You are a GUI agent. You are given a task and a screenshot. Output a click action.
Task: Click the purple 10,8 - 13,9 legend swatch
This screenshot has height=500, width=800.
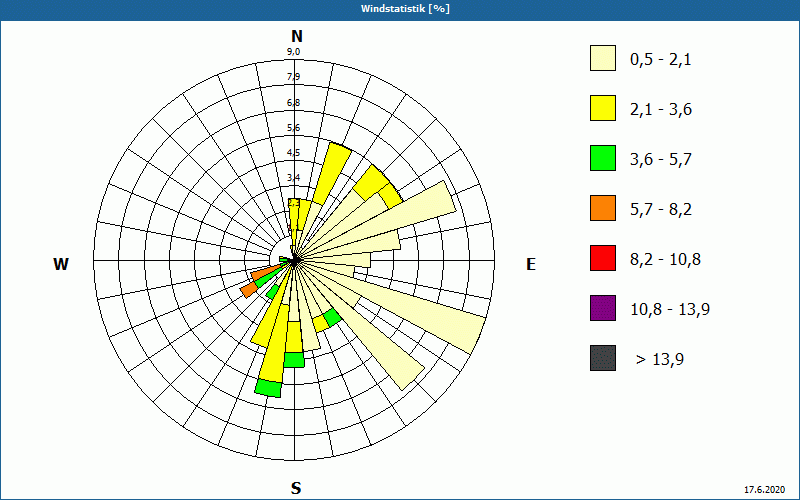tap(603, 308)
